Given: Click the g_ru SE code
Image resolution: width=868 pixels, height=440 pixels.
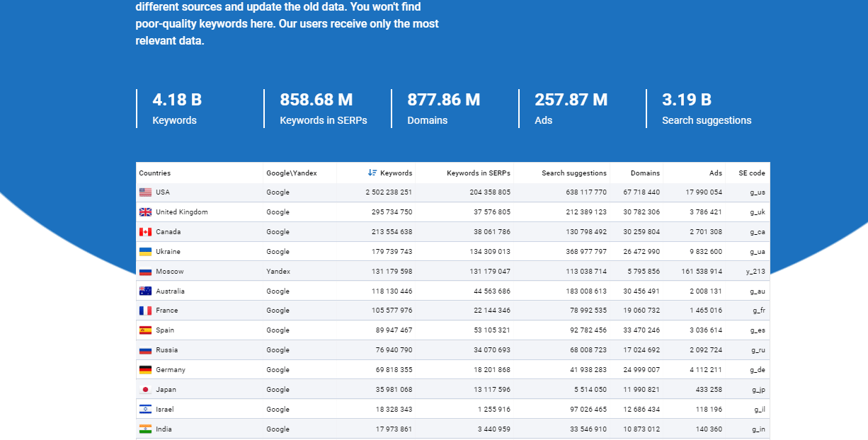Looking at the screenshot, I should pyautogui.click(x=758, y=350).
